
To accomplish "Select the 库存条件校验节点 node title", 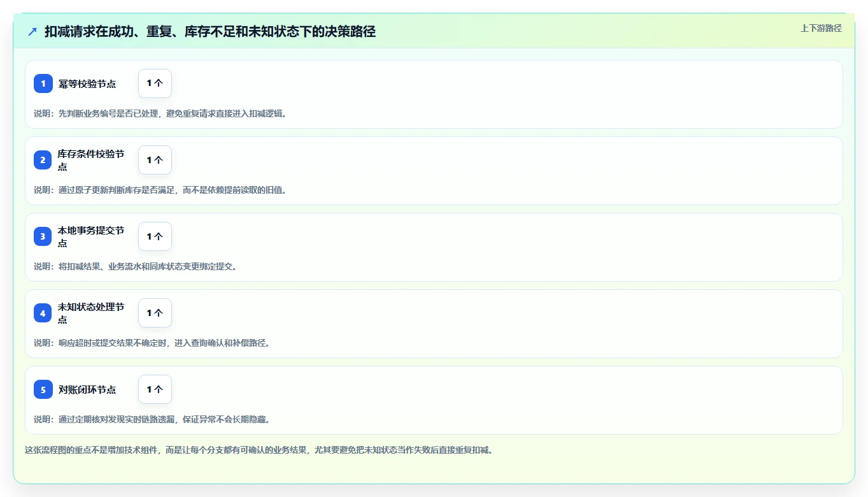I will (x=91, y=161).
